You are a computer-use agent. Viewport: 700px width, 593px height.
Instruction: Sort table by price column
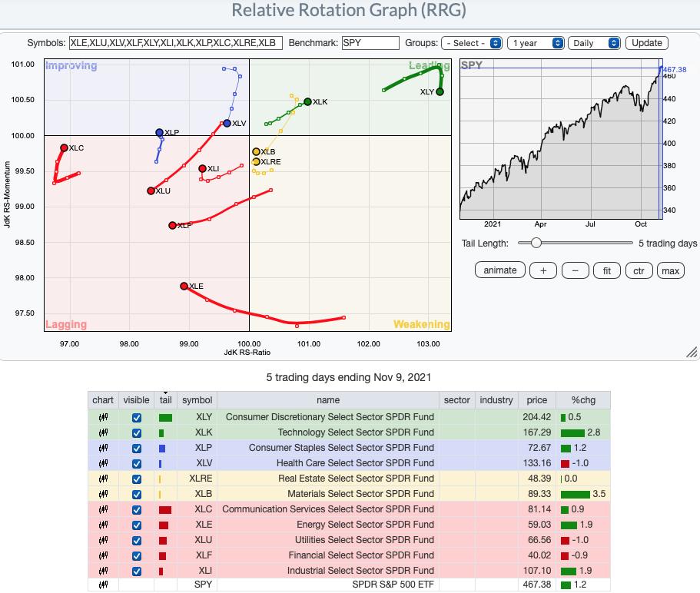coord(536,400)
